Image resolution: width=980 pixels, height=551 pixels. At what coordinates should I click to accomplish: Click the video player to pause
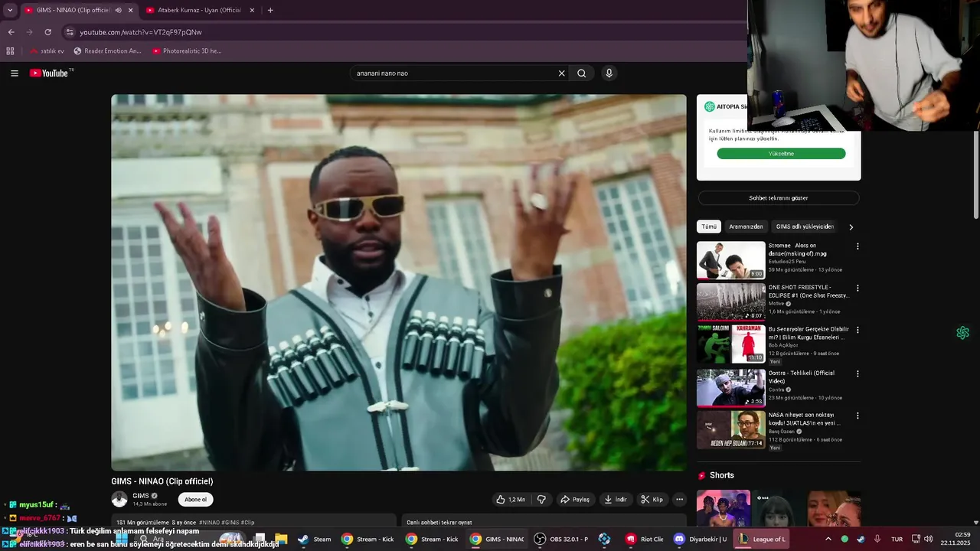[x=399, y=282]
